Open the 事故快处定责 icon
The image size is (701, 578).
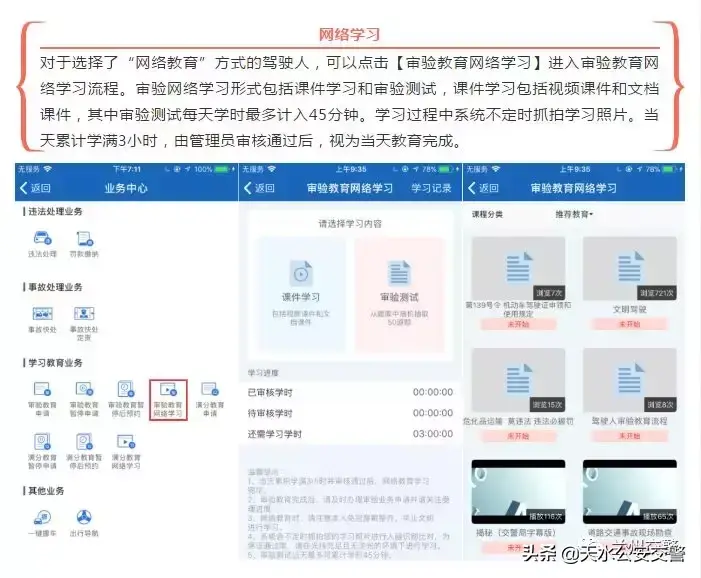(x=84, y=316)
